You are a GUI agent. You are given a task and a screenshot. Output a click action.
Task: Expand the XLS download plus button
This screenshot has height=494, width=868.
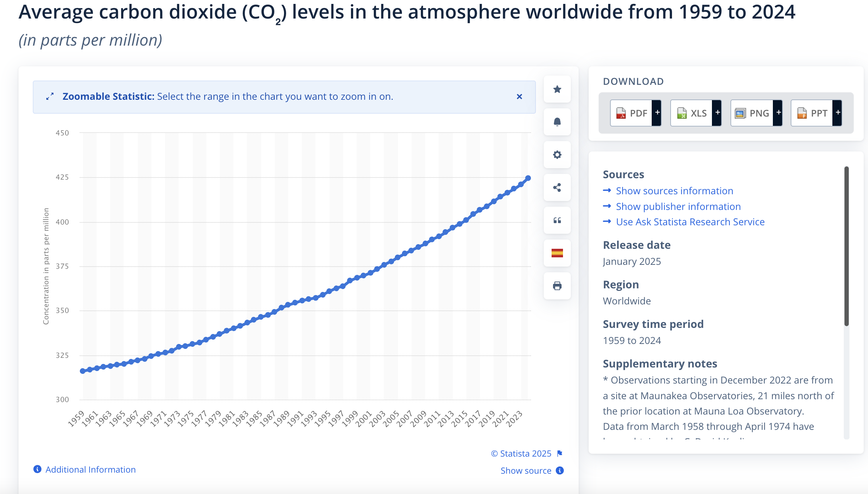pos(717,113)
